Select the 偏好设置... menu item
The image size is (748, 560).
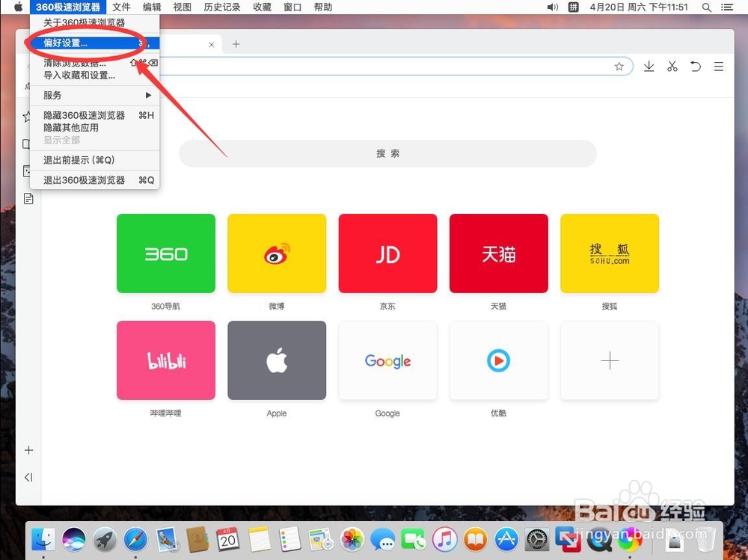tap(94, 43)
